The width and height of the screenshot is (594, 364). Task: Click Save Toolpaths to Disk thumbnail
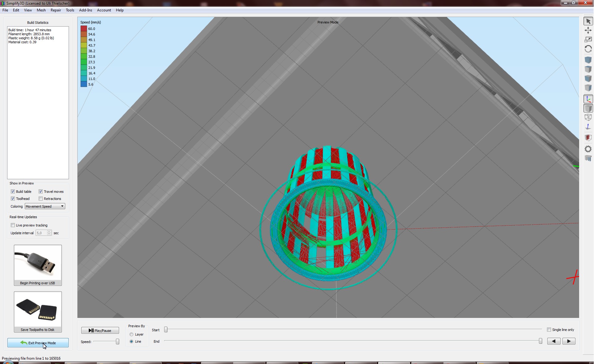[x=38, y=312]
